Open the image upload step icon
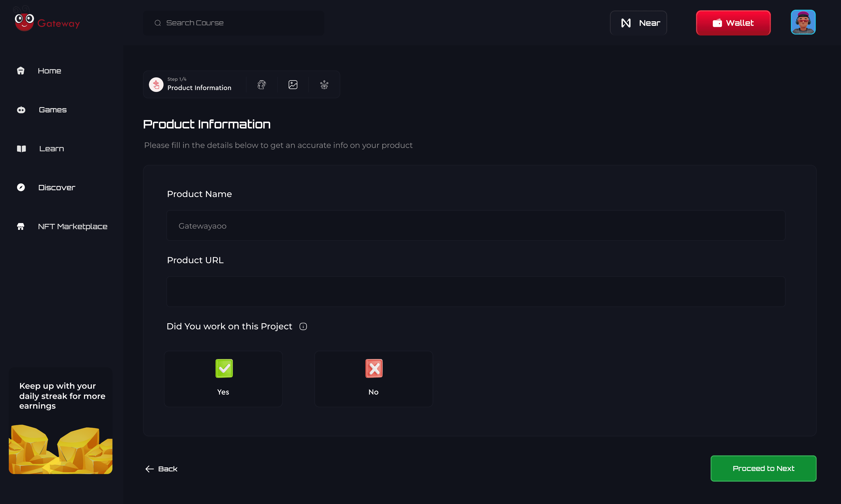Image resolution: width=841 pixels, height=504 pixels. [x=293, y=85]
